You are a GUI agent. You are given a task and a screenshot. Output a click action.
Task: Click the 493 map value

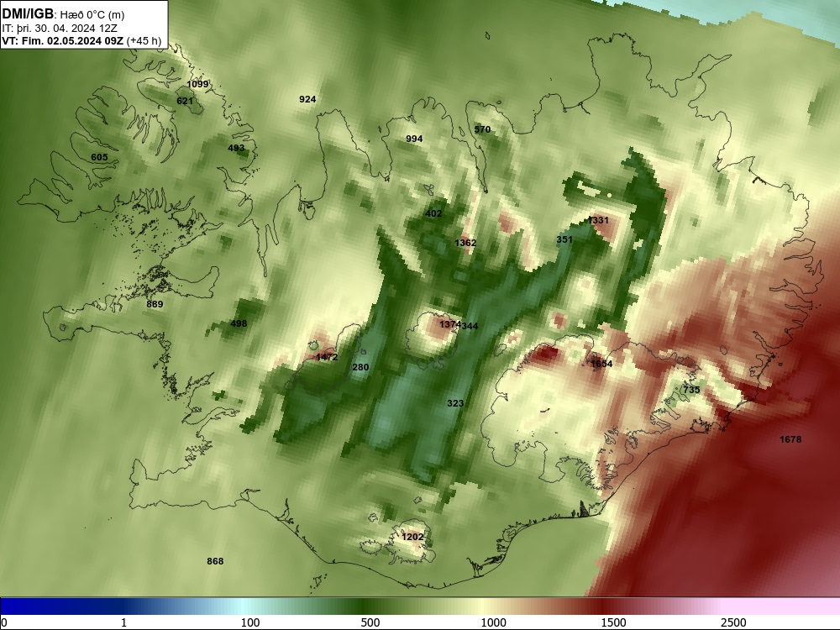(236, 148)
